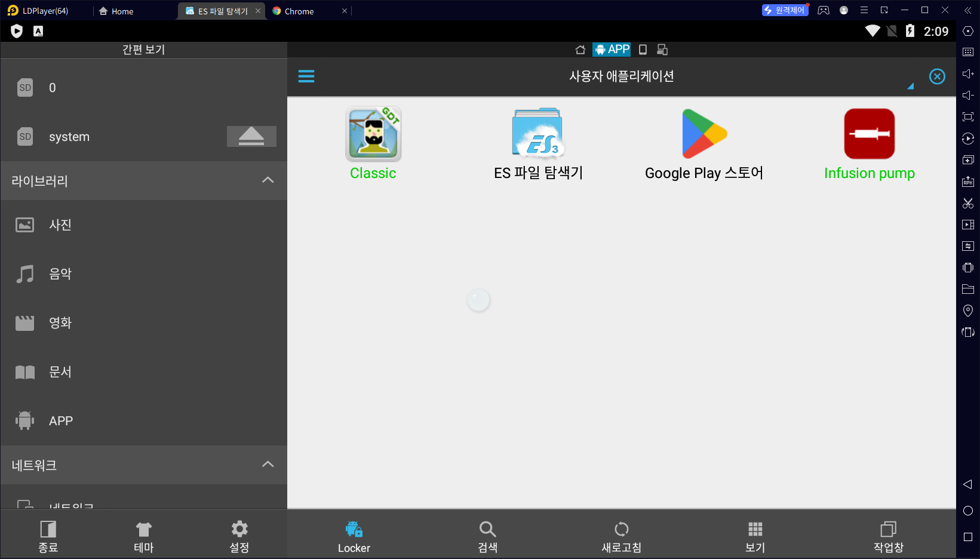Open the Locker tool
The height and width of the screenshot is (559, 980).
pos(354,536)
